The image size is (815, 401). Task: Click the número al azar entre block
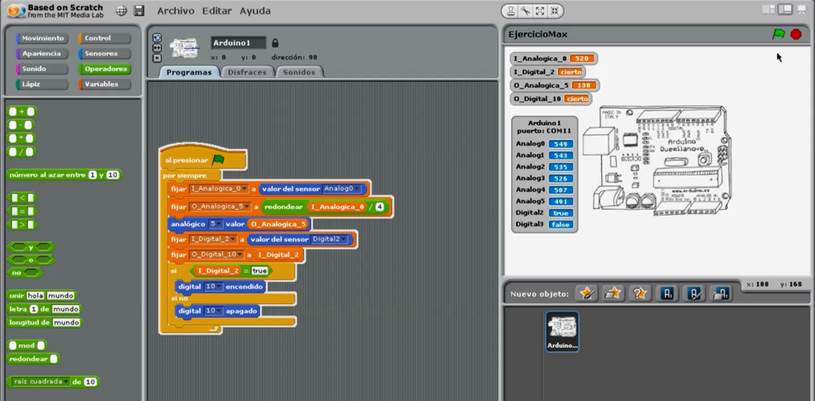click(64, 175)
